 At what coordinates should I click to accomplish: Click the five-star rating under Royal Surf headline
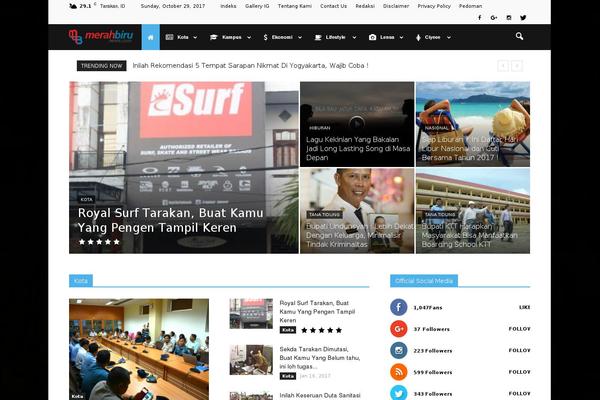(99, 242)
